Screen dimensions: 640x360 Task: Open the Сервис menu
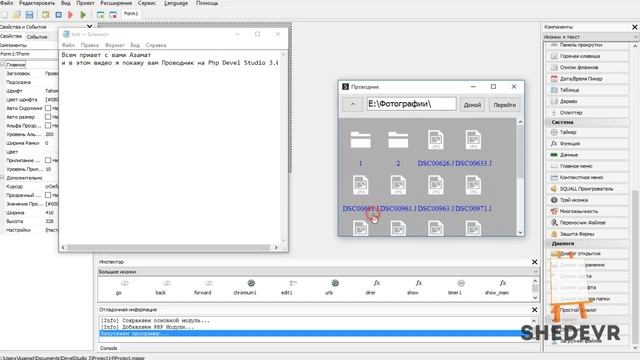coord(147,3)
